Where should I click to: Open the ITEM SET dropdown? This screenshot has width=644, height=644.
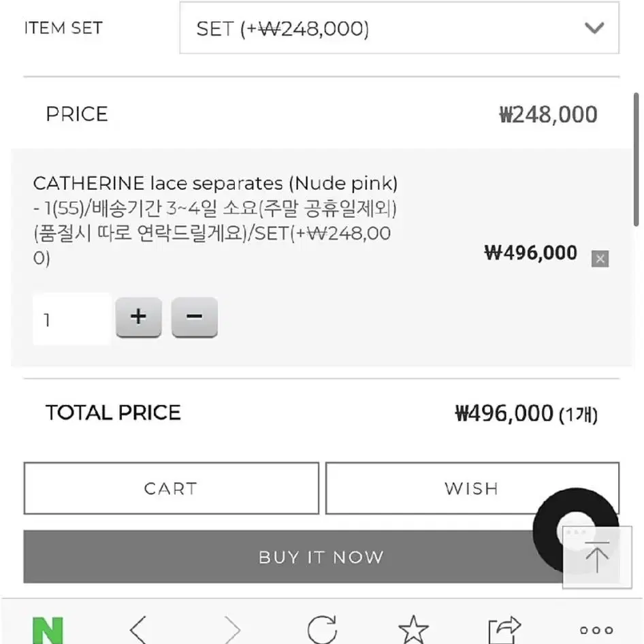pyautogui.click(x=399, y=28)
